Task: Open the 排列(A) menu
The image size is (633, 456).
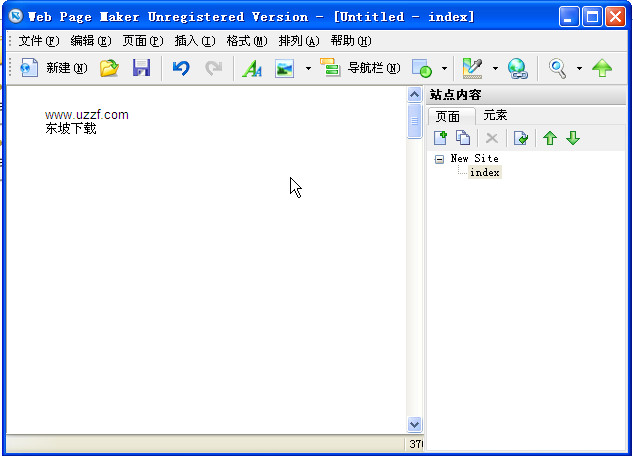Action: pos(299,41)
